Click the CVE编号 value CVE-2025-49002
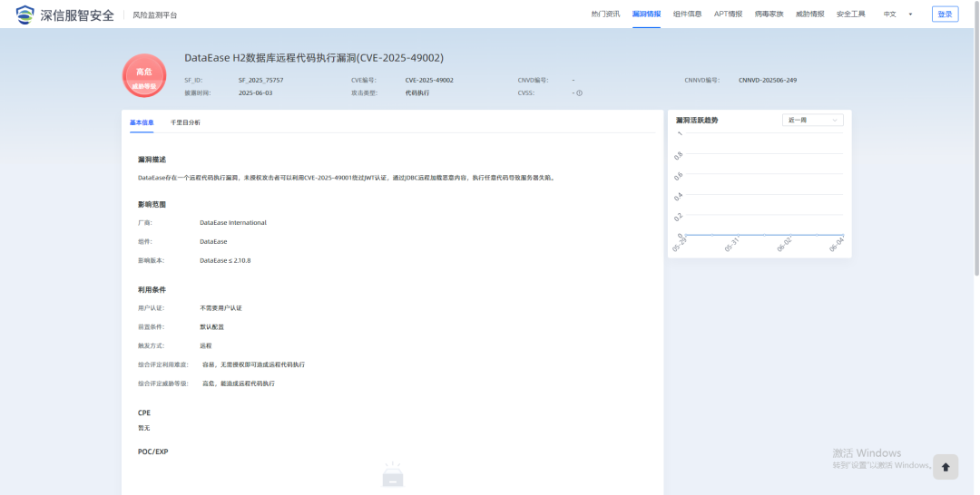 [x=429, y=81]
